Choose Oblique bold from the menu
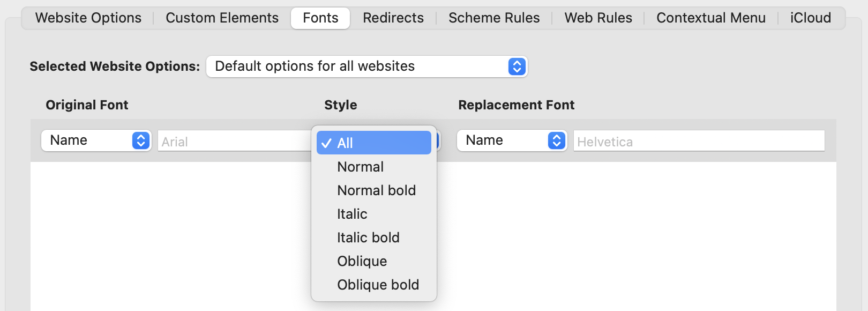Viewport: 868px width, 311px height. tap(378, 285)
